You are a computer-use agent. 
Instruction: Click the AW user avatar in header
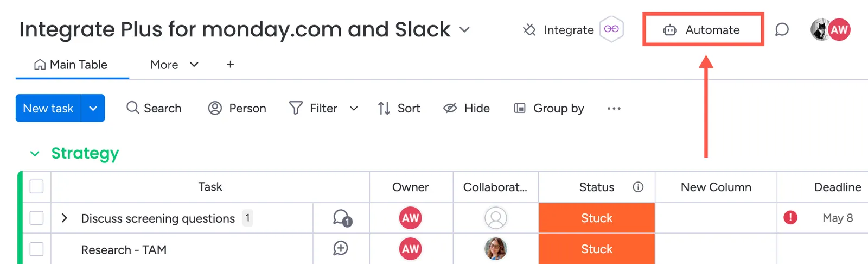point(839,29)
